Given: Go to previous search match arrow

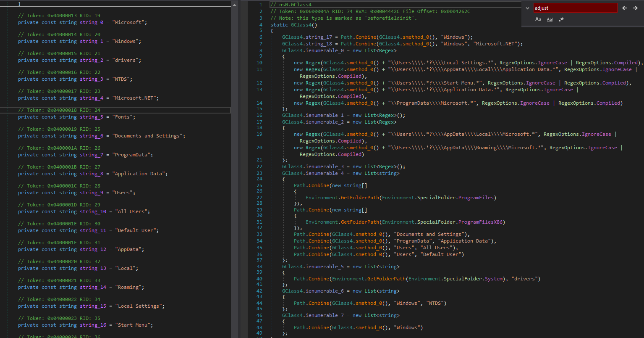Looking at the screenshot, I should pyautogui.click(x=624, y=8).
